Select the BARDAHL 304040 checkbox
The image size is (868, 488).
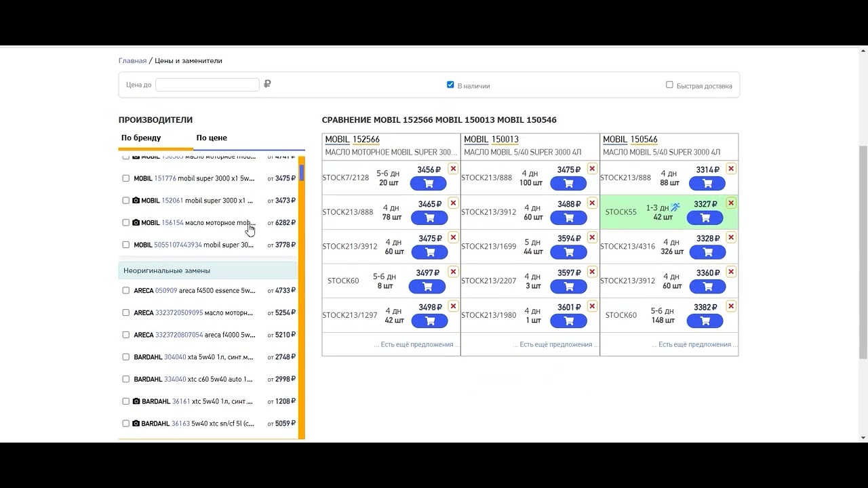(x=125, y=357)
